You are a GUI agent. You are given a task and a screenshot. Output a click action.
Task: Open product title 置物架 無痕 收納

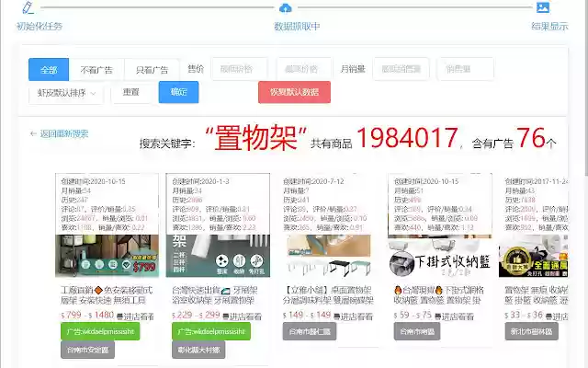point(537,295)
